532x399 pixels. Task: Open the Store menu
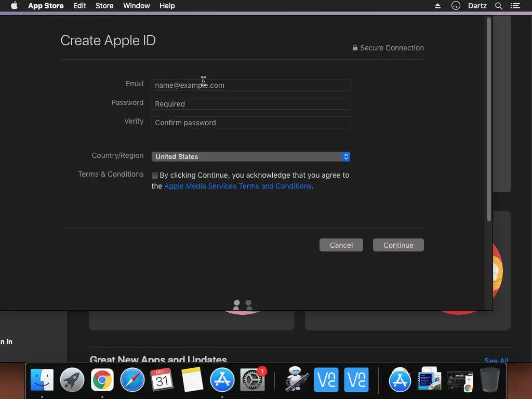click(x=104, y=6)
